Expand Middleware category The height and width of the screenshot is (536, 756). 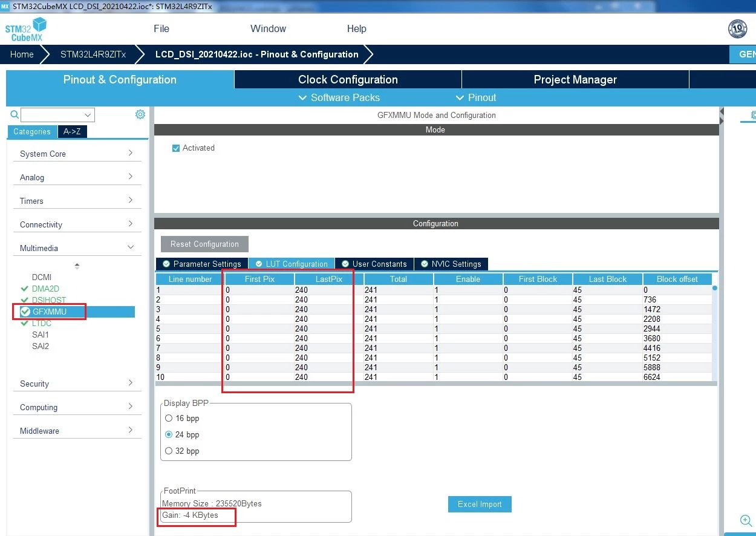pyautogui.click(x=77, y=431)
